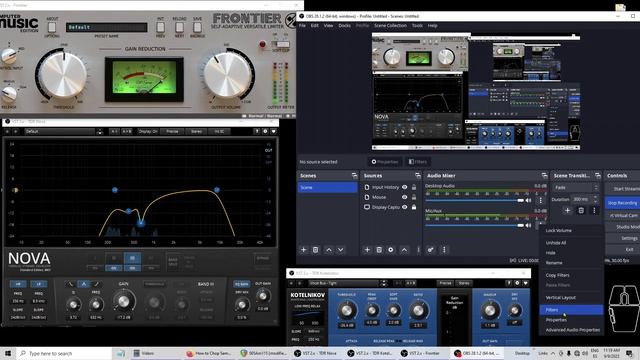Open Kotelnikov preset dropdown Vocal Bus
Viewport: 640px width, 360px height.
(x=343, y=283)
